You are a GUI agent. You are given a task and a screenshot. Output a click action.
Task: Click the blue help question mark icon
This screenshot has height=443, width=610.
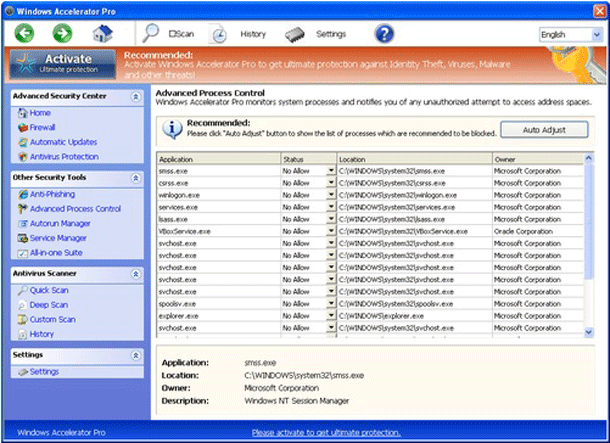[384, 34]
